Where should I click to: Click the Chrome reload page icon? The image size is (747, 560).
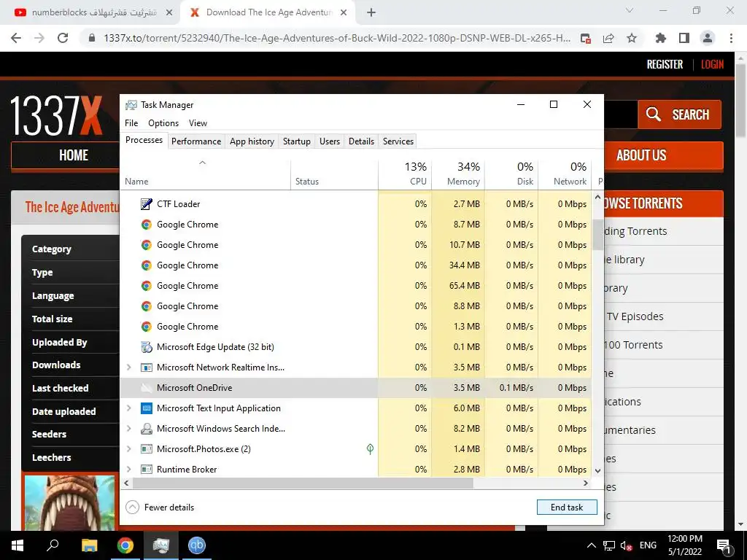(63, 38)
